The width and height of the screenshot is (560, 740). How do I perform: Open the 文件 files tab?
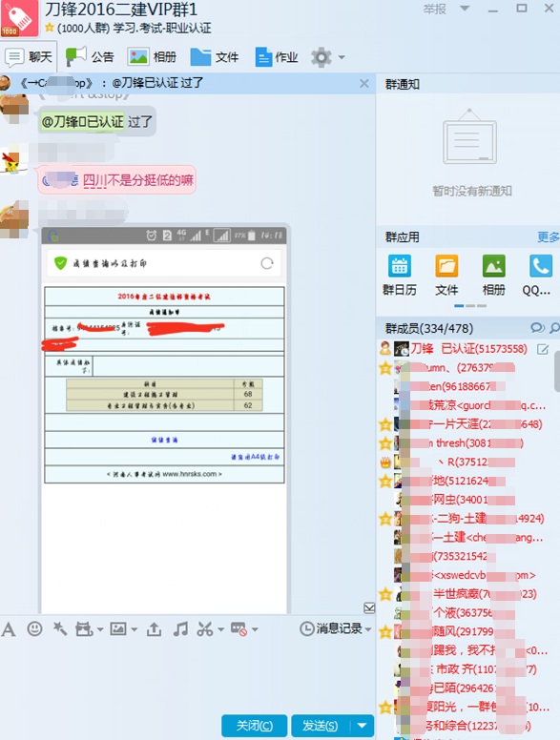(x=215, y=57)
